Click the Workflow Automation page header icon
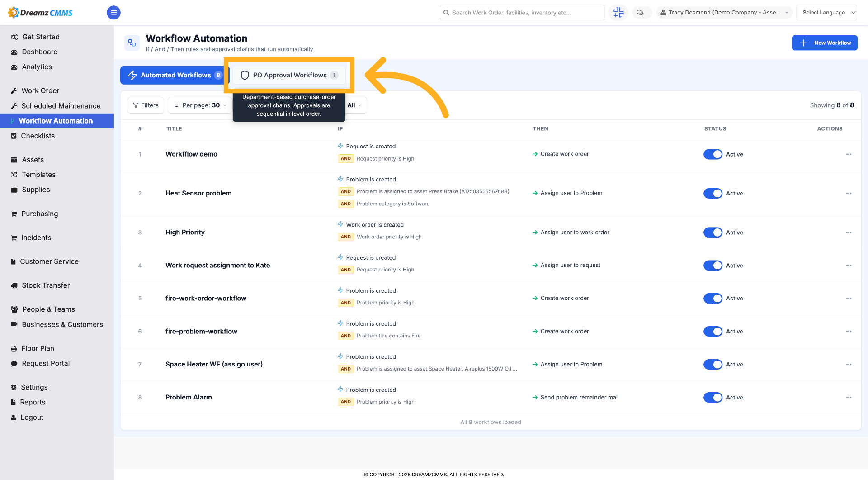The image size is (868, 480). coord(132,43)
